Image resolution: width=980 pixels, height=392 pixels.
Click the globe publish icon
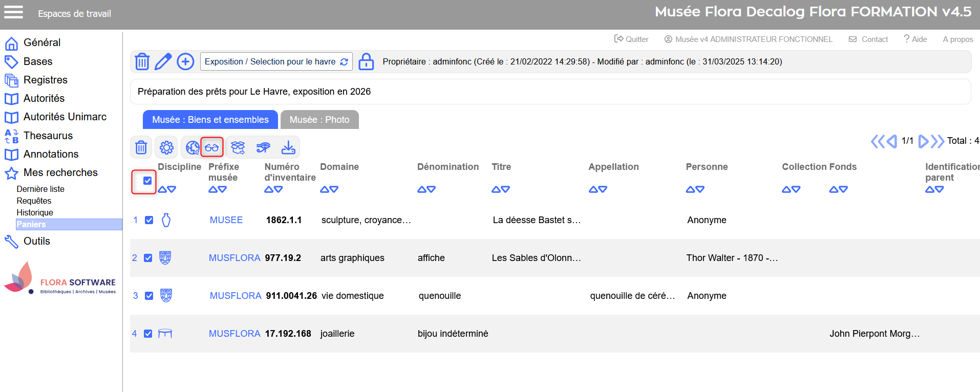click(x=192, y=148)
